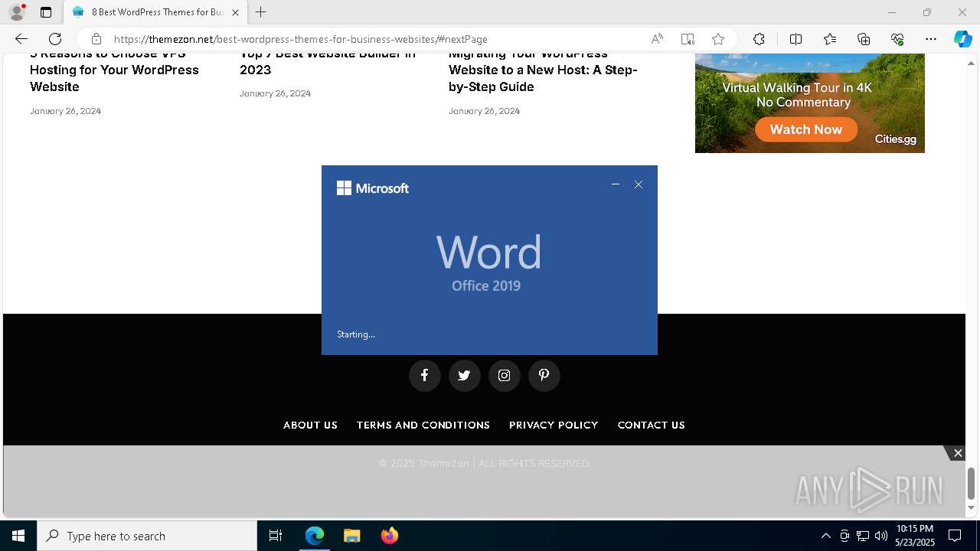Minimize the Word splash screen

(x=616, y=184)
